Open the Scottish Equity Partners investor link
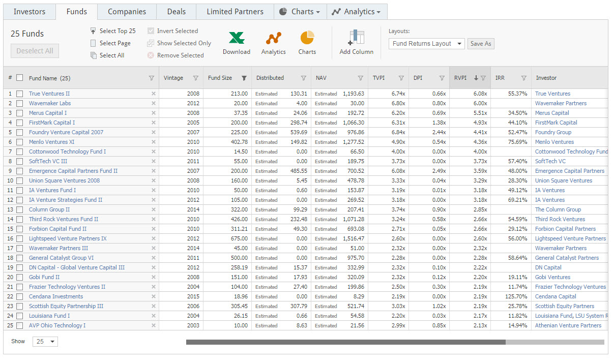This screenshot has height=364, width=613. pos(565,307)
